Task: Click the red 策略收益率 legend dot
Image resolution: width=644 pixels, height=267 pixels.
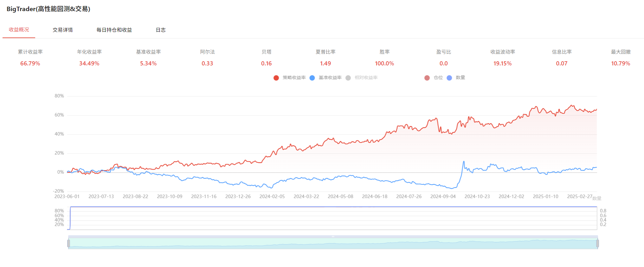Action: [x=276, y=78]
